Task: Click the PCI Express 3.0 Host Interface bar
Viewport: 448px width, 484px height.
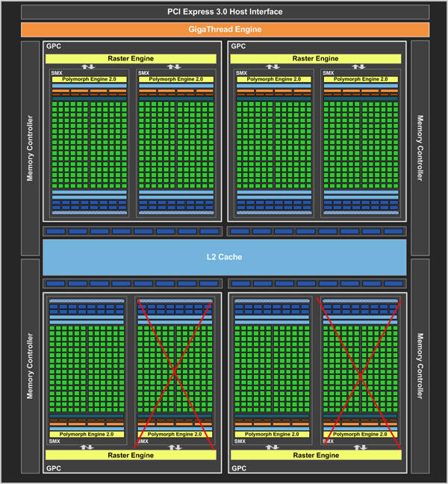Action: pyautogui.click(x=225, y=12)
